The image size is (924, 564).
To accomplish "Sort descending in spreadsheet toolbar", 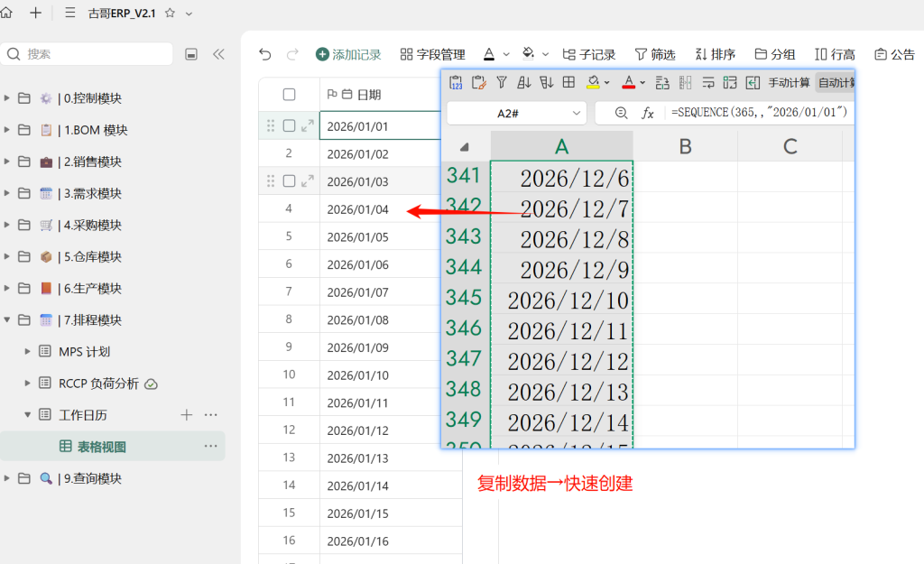I will [546, 82].
